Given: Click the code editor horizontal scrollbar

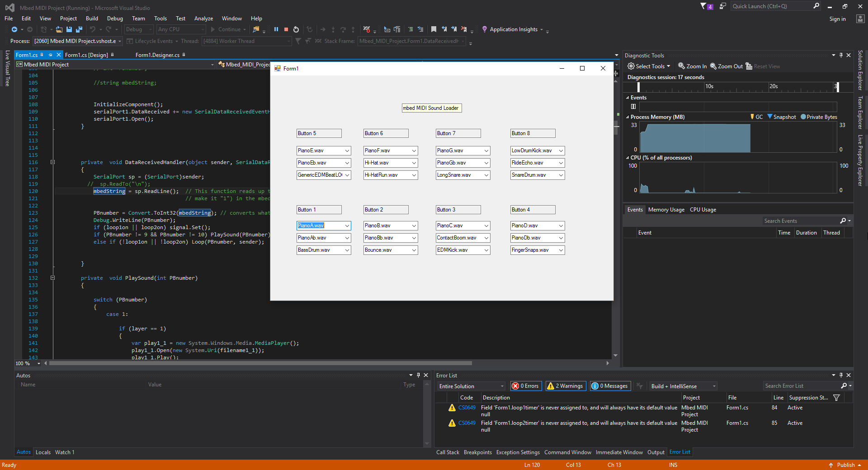Looking at the screenshot, I should 260,363.
